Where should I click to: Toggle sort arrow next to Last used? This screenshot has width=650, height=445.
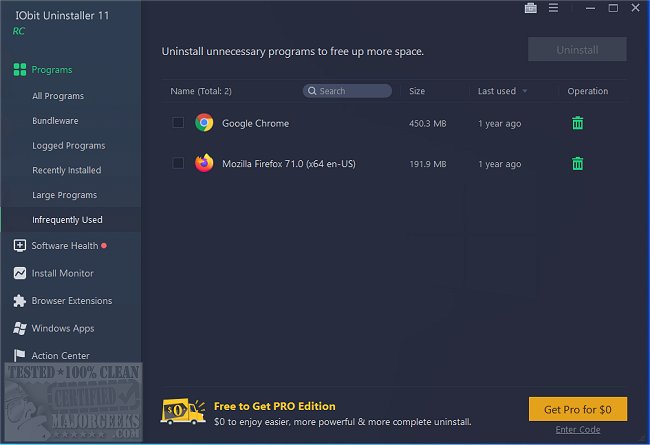coord(525,91)
